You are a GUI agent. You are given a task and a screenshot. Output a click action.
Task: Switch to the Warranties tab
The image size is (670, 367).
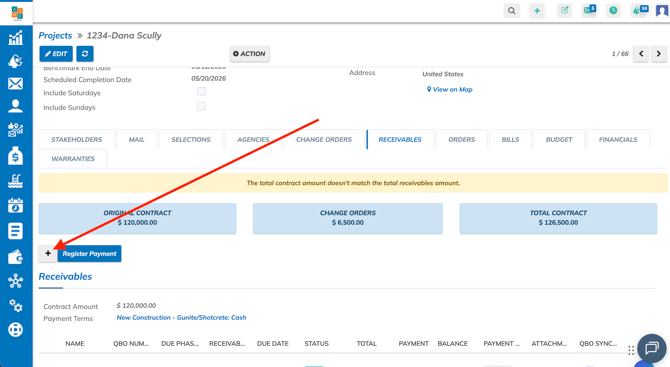click(x=73, y=159)
